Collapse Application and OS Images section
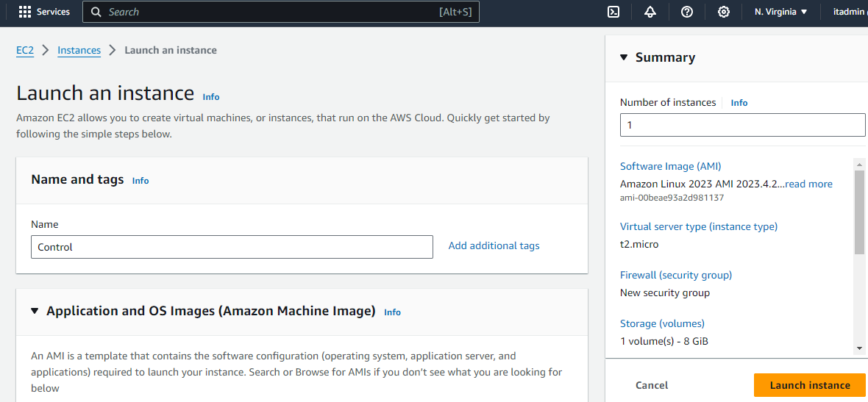Viewport: 868px width, 402px height. click(35, 311)
